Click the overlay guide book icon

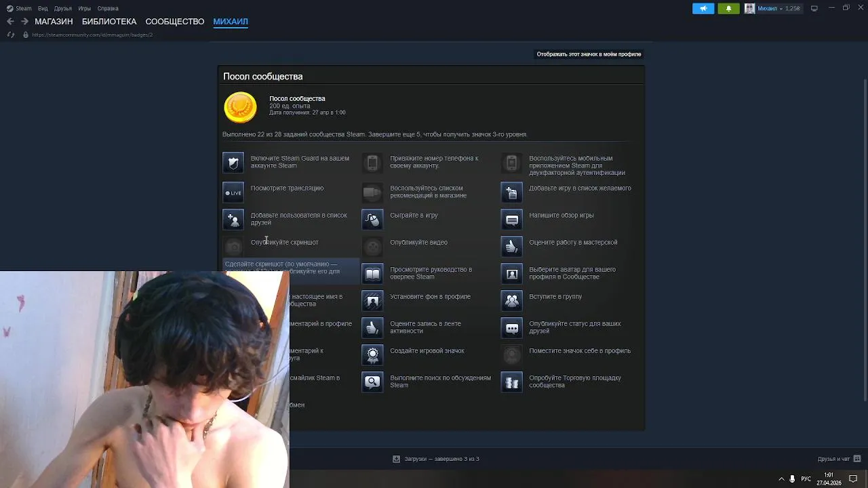372,274
